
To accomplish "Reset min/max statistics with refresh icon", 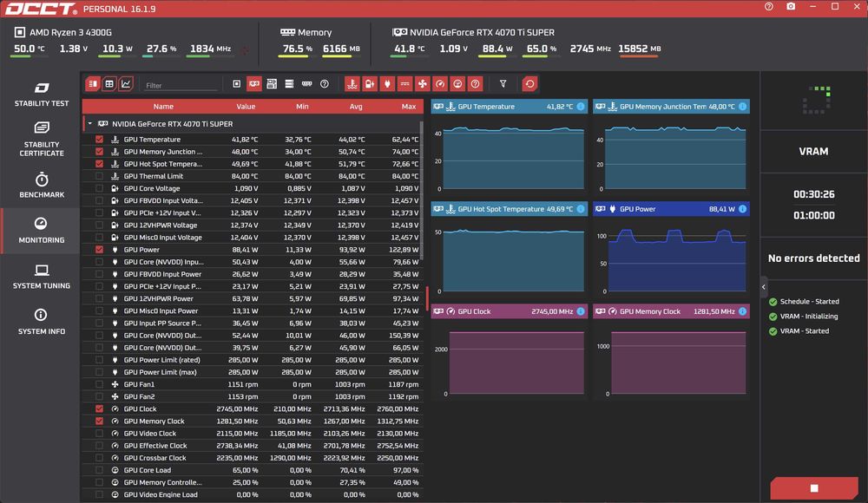I will coord(529,84).
